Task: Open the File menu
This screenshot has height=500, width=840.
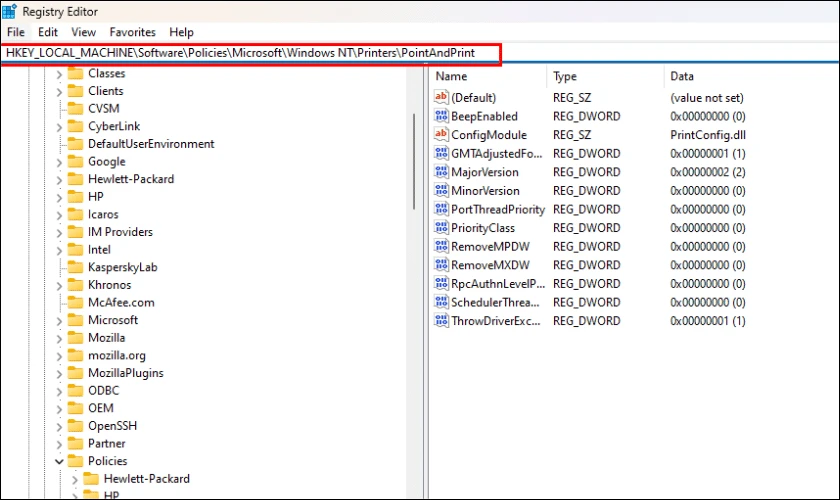Action: pyautogui.click(x=16, y=32)
